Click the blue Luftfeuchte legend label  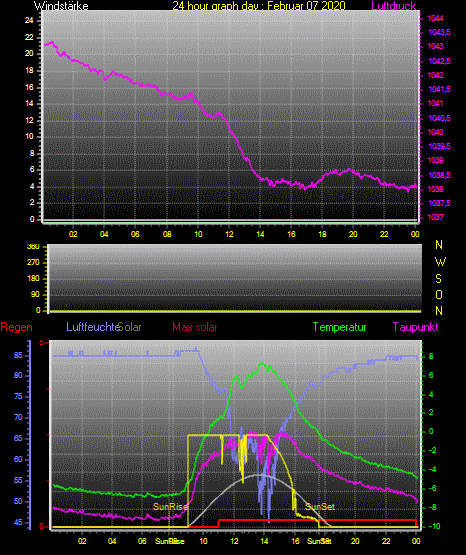click(93, 327)
